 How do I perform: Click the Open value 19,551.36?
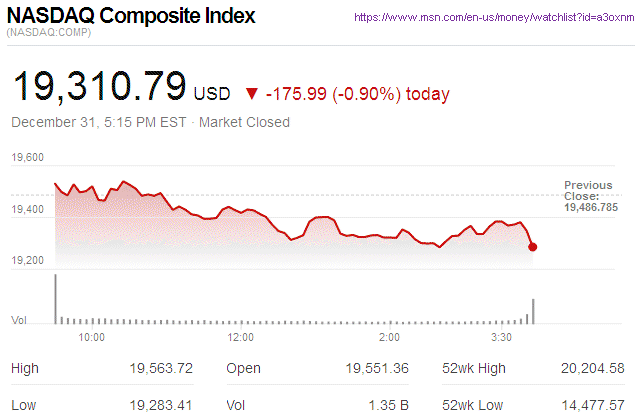[x=376, y=369]
